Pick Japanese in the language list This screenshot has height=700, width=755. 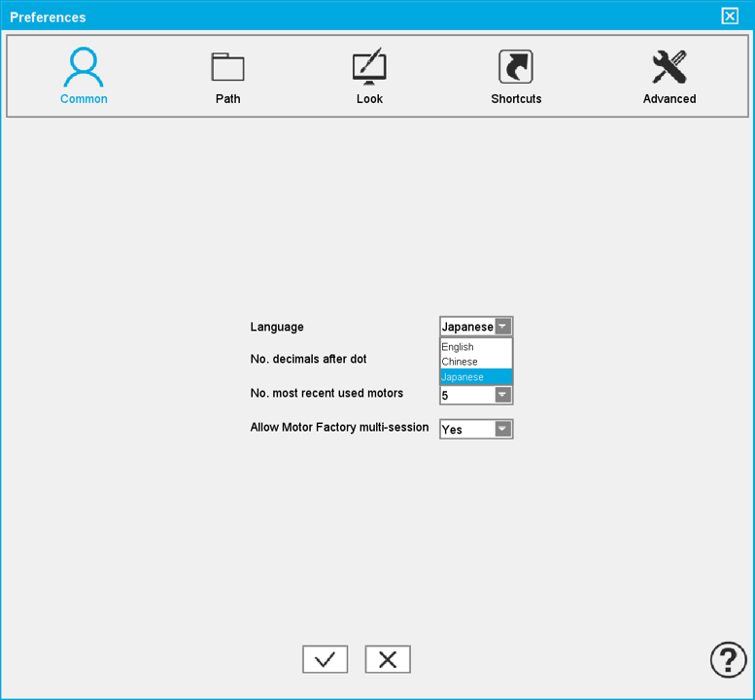click(463, 377)
